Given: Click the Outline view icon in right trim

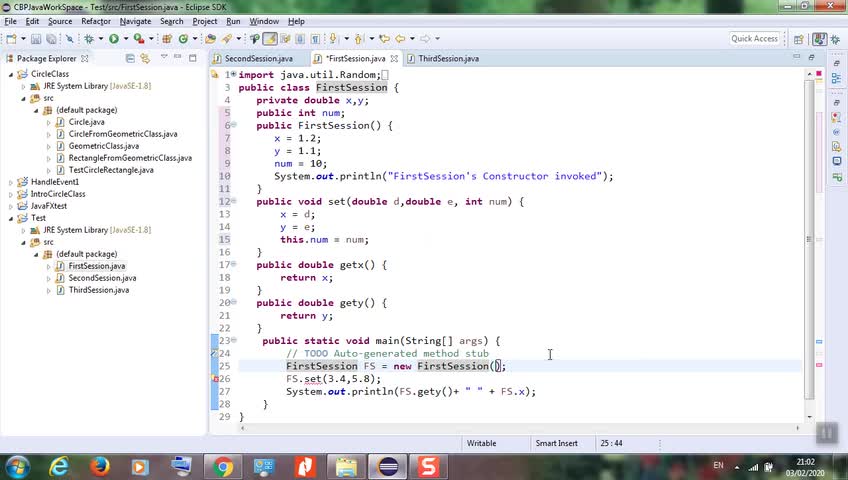Looking at the screenshot, I should pos(836,79).
